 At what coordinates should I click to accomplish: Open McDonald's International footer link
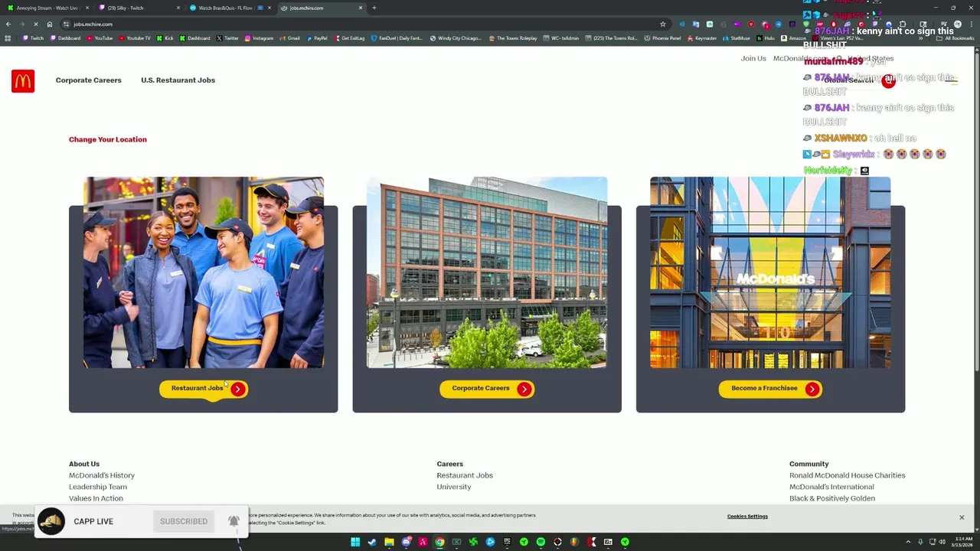831,487
